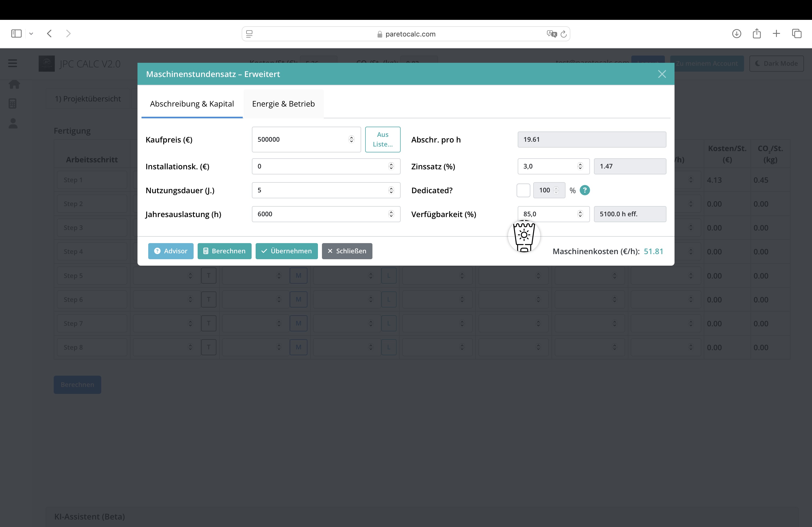The height and width of the screenshot is (527, 812).
Task: Focus the paretocalc.com address bar
Action: 406,34
